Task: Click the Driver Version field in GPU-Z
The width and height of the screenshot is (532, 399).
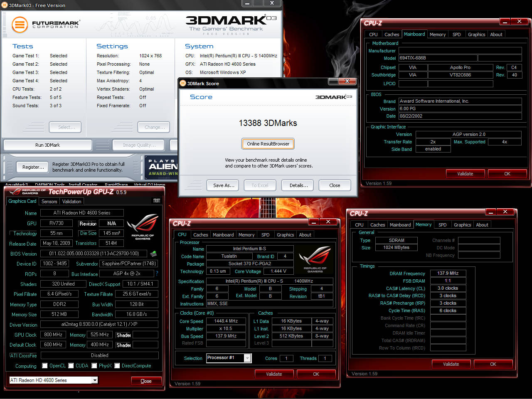Action: pyautogui.click(x=99, y=324)
